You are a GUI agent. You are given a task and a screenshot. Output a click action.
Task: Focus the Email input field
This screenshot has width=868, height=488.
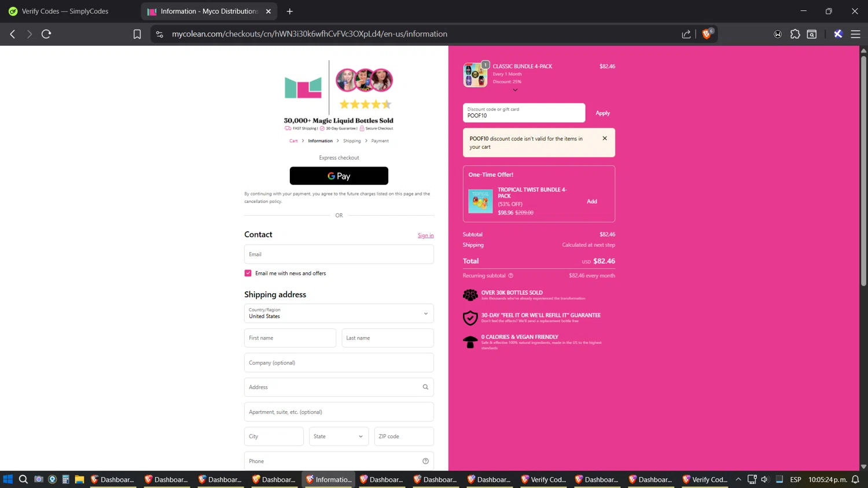pos(339,254)
